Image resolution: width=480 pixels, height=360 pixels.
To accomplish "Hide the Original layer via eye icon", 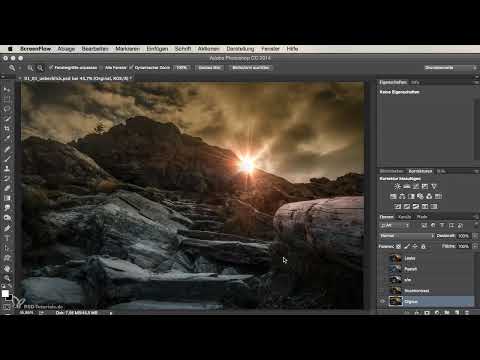I will click(x=382, y=301).
